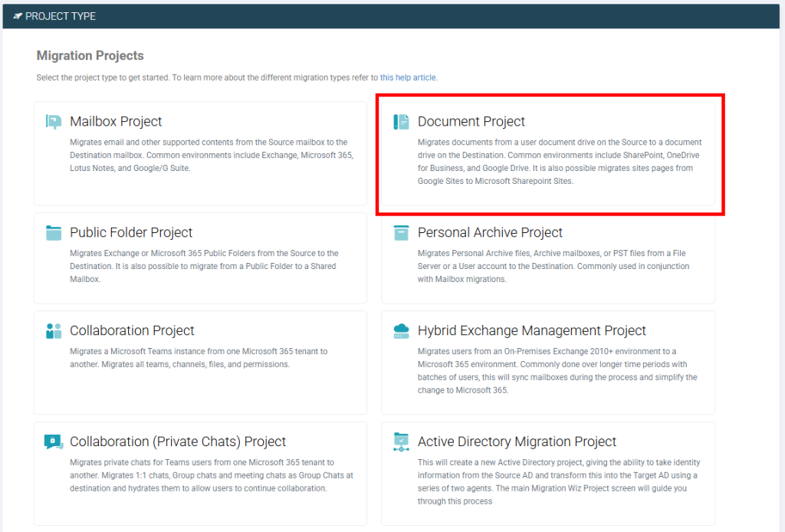
Task: Click the Collaboration Project people icon
Action: pos(54,331)
